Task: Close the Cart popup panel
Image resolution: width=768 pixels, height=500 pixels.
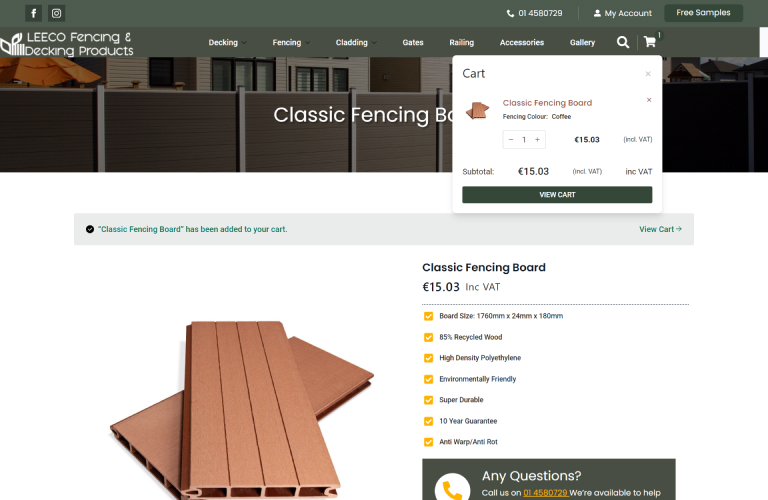Action: pyautogui.click(x=648, y=74)
